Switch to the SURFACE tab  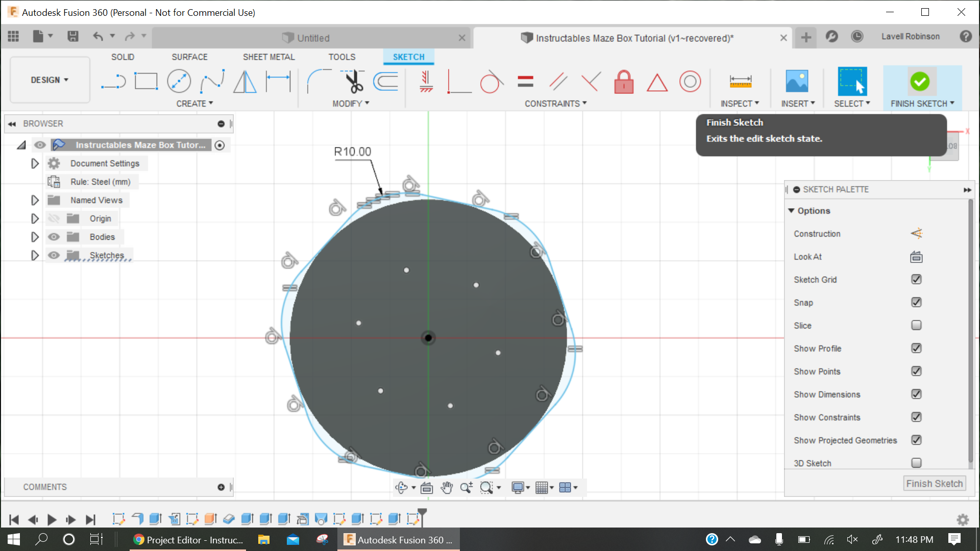click(189, 57)
